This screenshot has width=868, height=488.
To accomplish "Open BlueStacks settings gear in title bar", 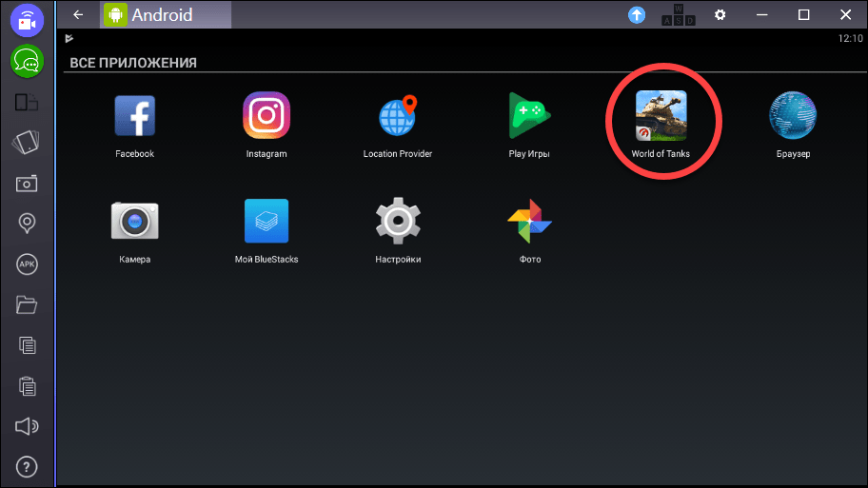I will (720, 15).
